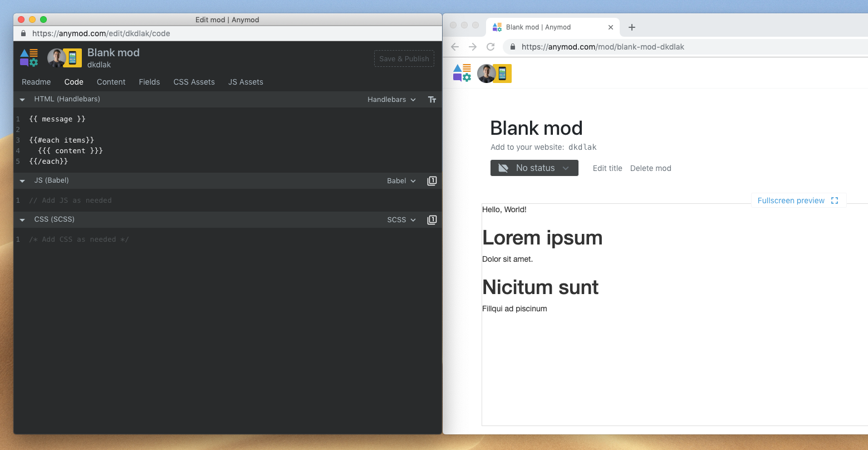Click yellow phone icon on mod page
This screenshot has height=450, width=868.
click(x=502, y=74)
